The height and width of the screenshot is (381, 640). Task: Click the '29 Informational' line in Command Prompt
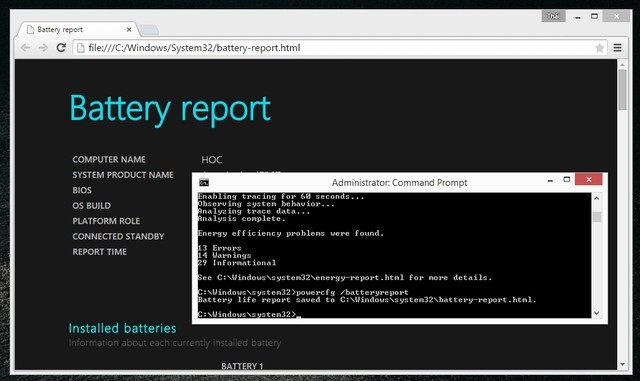[x=237, y=263]
